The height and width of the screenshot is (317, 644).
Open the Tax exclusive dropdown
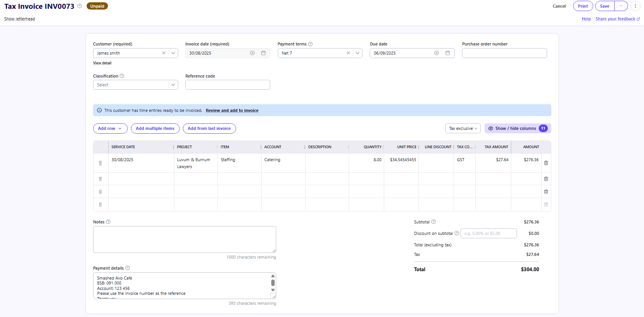(x=463, y=128)
